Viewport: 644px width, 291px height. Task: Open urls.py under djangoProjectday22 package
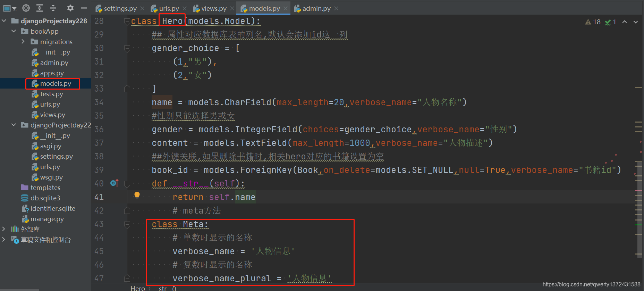coord(46,167)
